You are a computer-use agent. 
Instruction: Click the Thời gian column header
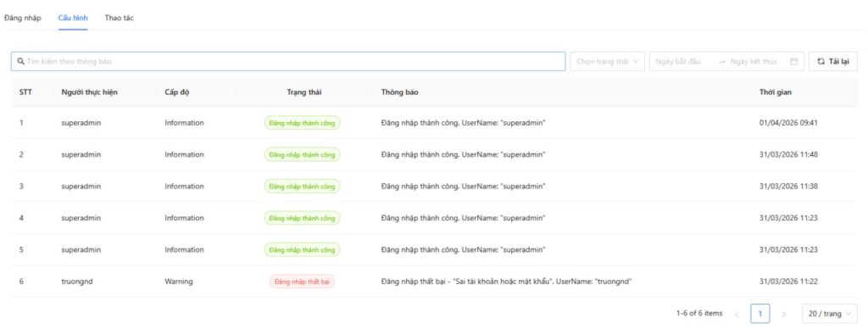pyautogui.click(x=775, y=92)
